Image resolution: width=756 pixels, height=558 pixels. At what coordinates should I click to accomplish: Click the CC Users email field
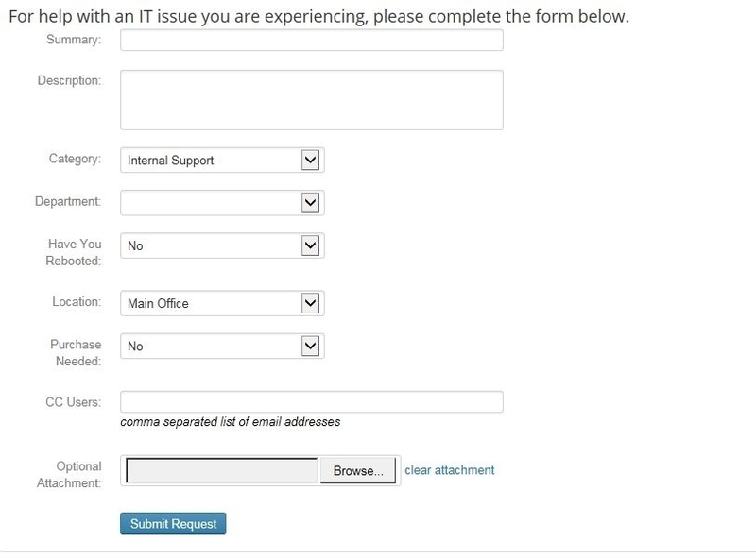point(312,399)
